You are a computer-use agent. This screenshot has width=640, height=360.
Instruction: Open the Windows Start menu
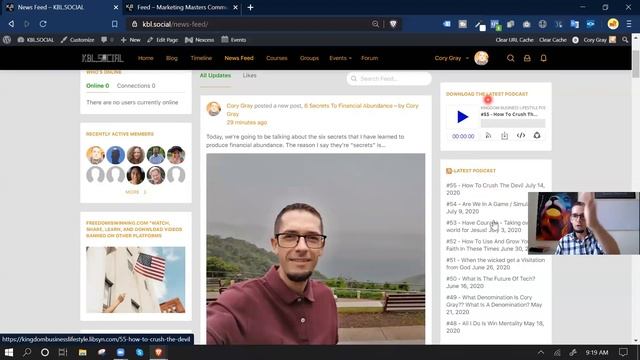[9, 352]
